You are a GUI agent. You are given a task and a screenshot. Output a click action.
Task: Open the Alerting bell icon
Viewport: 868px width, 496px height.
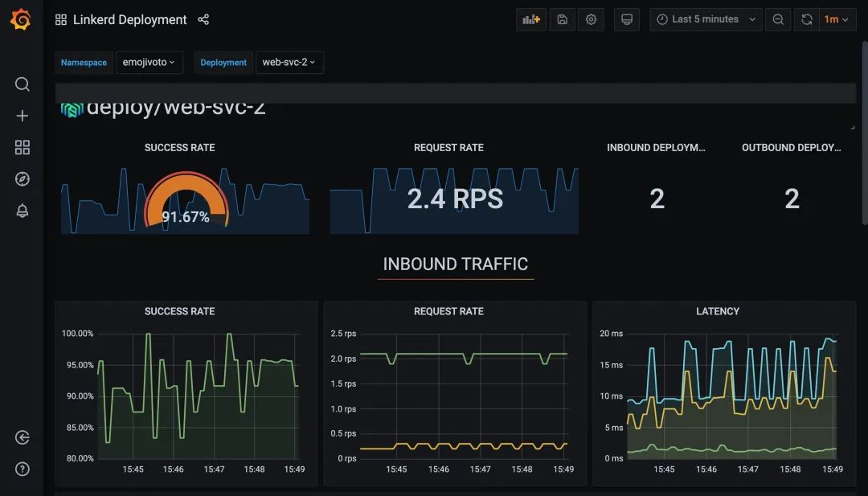click(23, 211)
